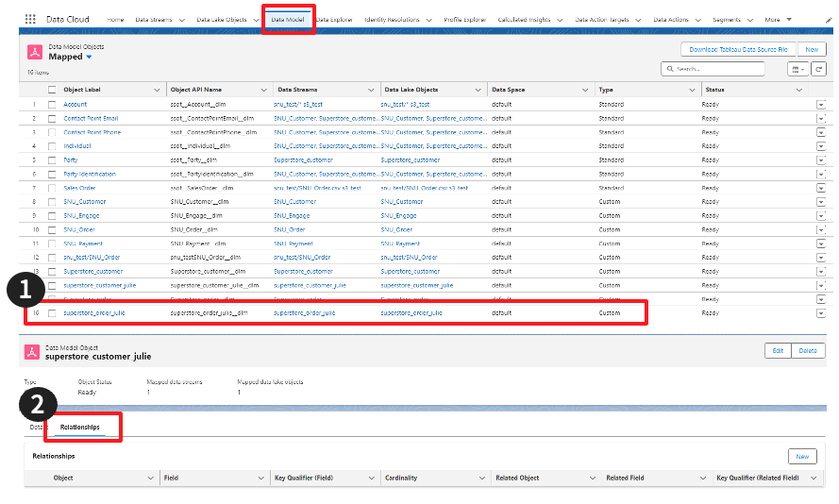Click the Delete button for superstore_customer_julie
This screenshot has height=504, width=839.
coord(808,351)
